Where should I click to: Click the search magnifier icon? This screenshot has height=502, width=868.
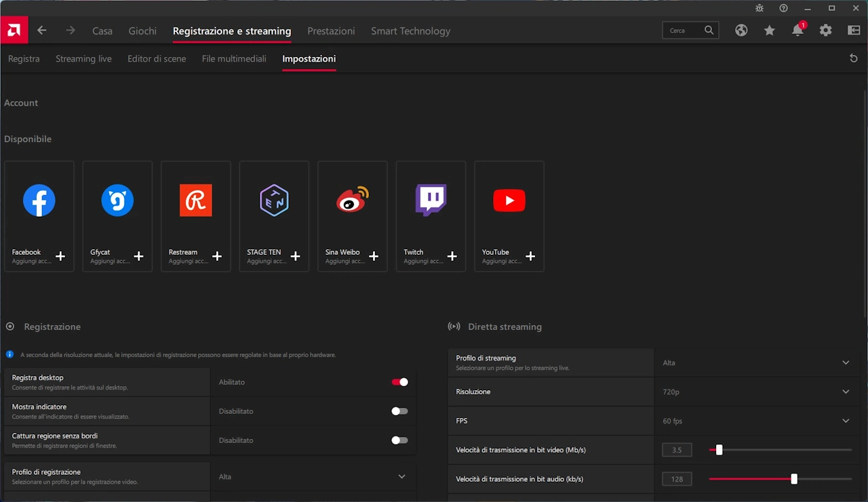point(709,30)
